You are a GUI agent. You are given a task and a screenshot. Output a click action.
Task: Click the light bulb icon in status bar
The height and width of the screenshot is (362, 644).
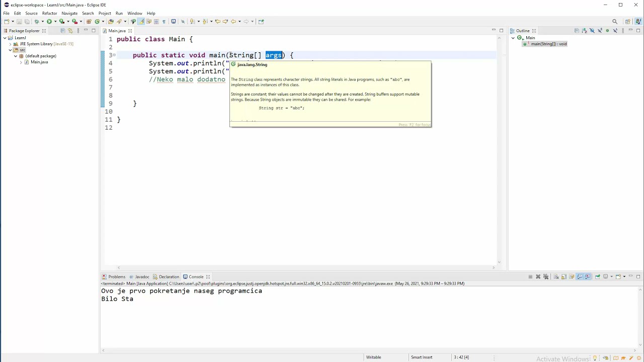[x=595, y=358]
